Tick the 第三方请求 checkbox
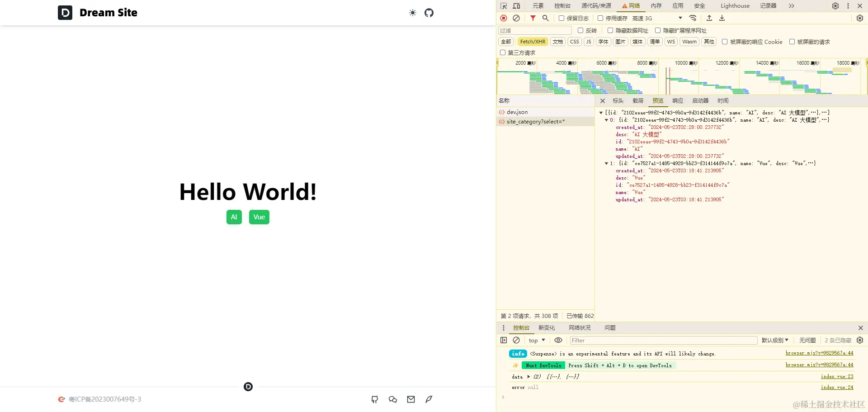The image size is (868, 412). [x=503, y=52]
